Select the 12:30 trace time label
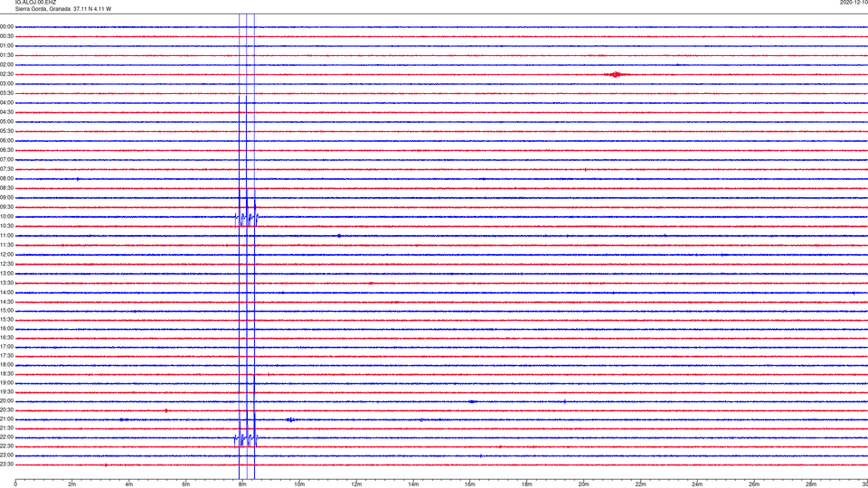Screen dimensions: 868x488 [6, 264]
